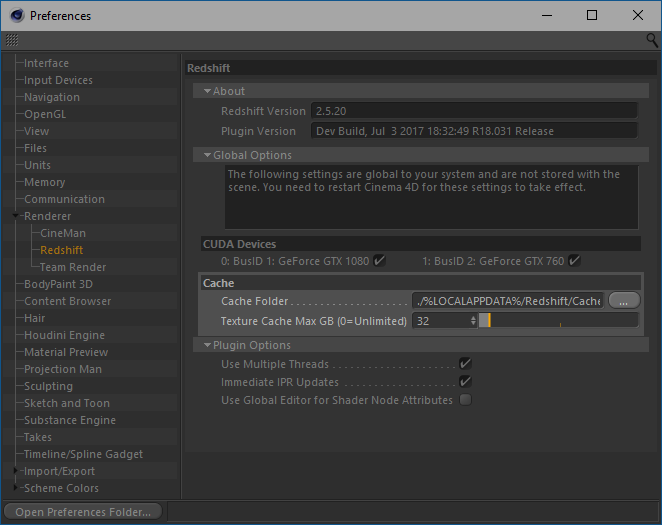Open Preferences Folder button

tap(83, 512)
